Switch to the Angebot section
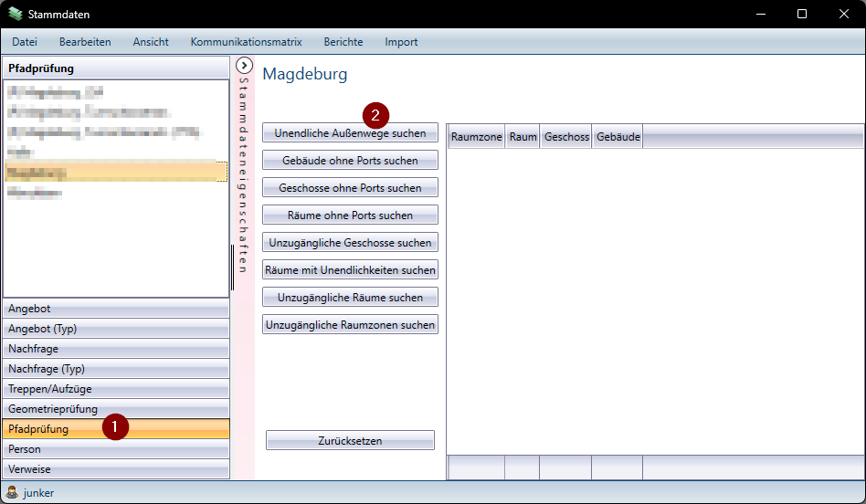Image resolution: width=866 pixels, height=504 pixels. click(x=116, y=309)
